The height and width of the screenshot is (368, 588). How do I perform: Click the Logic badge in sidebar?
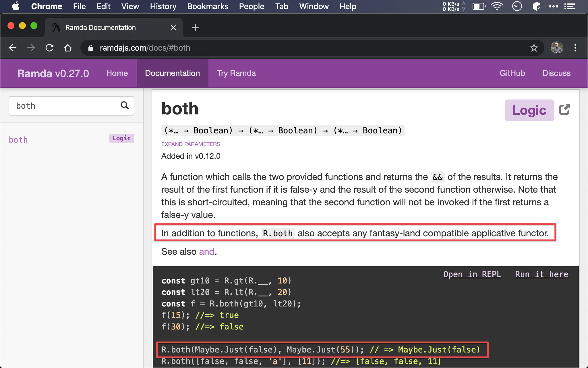[121, 138]
